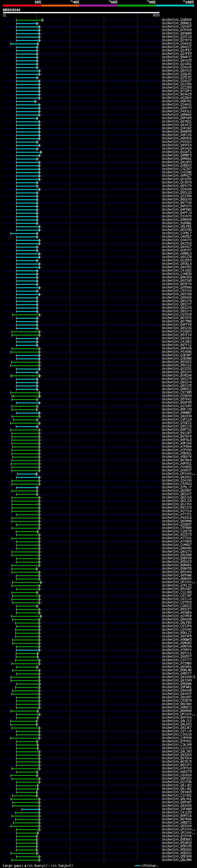Select the UniRef100_Q41367 label
The width and height of the screenshot is (197, 868).
(x=177, y=728)
